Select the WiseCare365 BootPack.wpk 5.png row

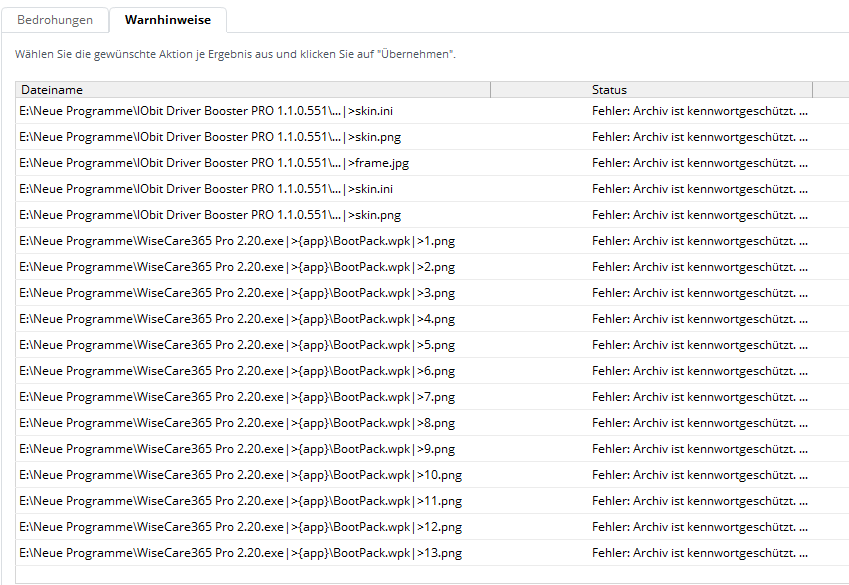(x=432, y=345)
